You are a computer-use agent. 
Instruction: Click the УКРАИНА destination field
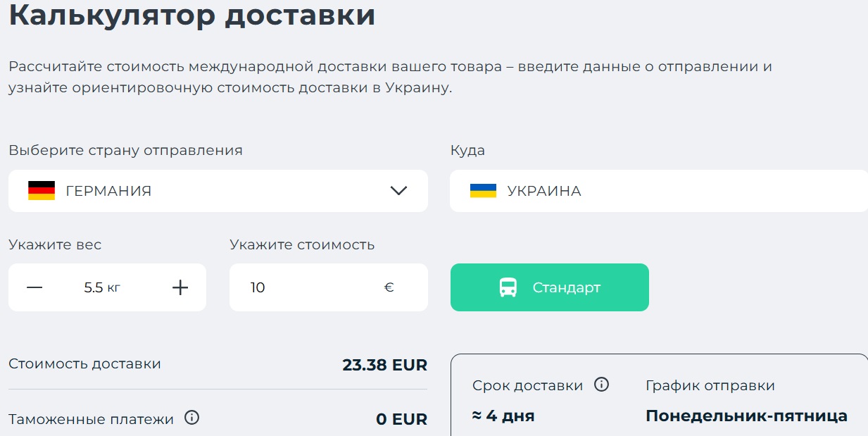click(x=659, y=191)
